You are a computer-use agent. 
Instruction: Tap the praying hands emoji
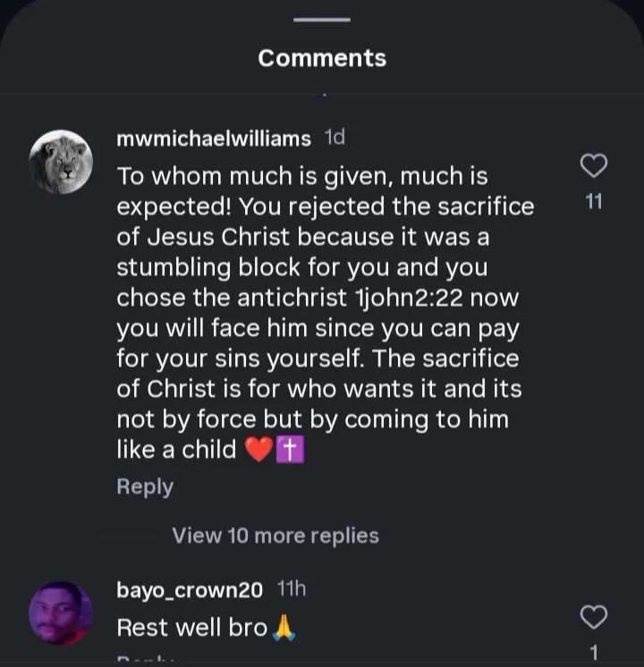point(284,628)
